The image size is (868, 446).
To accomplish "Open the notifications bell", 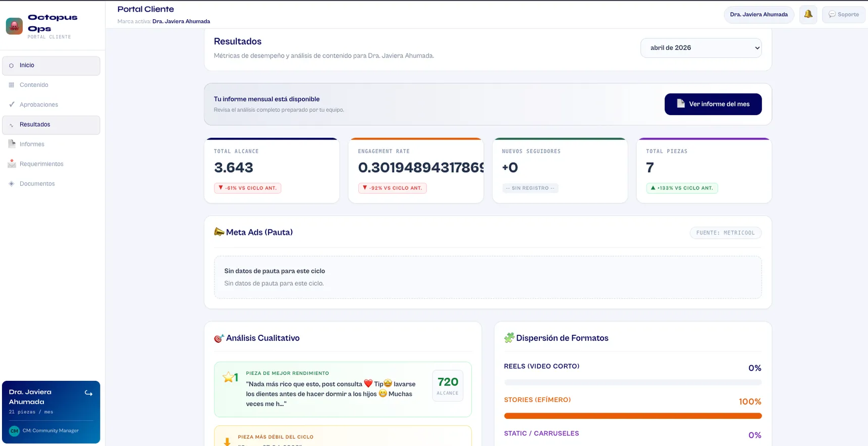I will tap(808, 14).
